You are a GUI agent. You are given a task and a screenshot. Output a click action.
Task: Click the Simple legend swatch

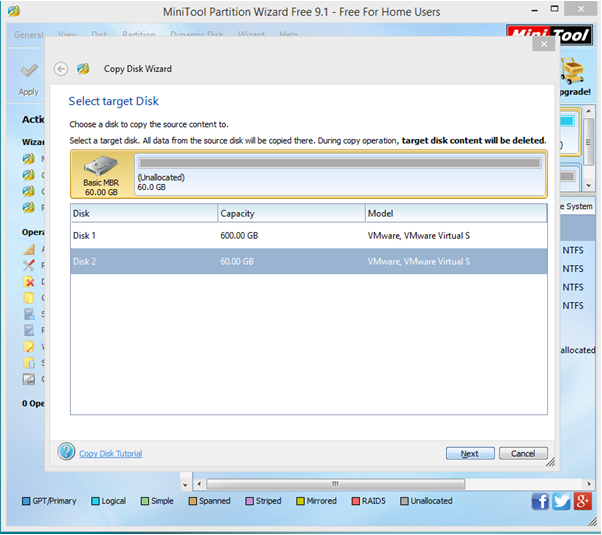tap(145, 501)
